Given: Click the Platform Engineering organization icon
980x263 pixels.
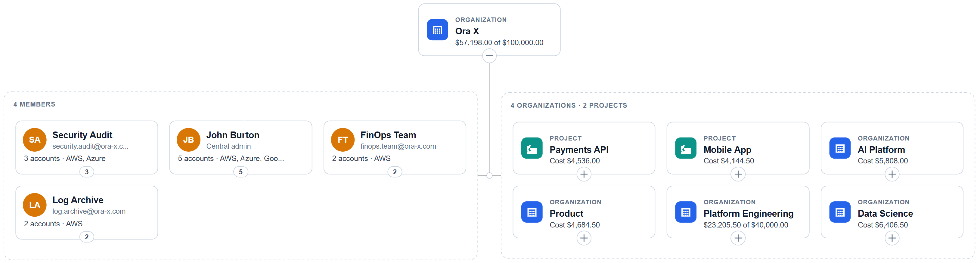Looking at the screenshot, I should (x=686, y=212).
